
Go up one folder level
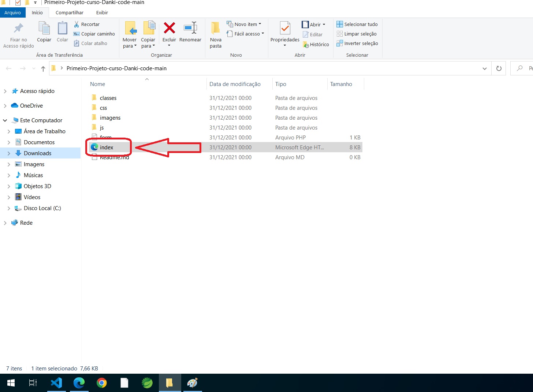pos(43,68)
